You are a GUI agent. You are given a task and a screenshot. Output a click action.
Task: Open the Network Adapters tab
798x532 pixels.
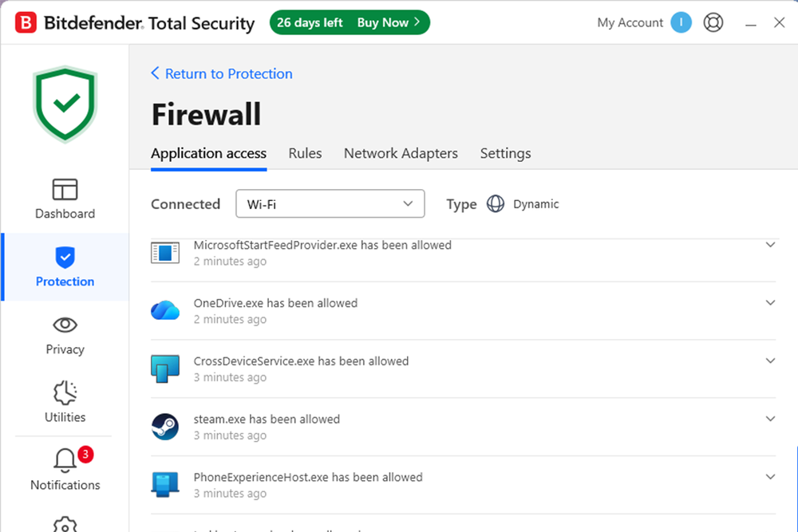click(401, 153)
